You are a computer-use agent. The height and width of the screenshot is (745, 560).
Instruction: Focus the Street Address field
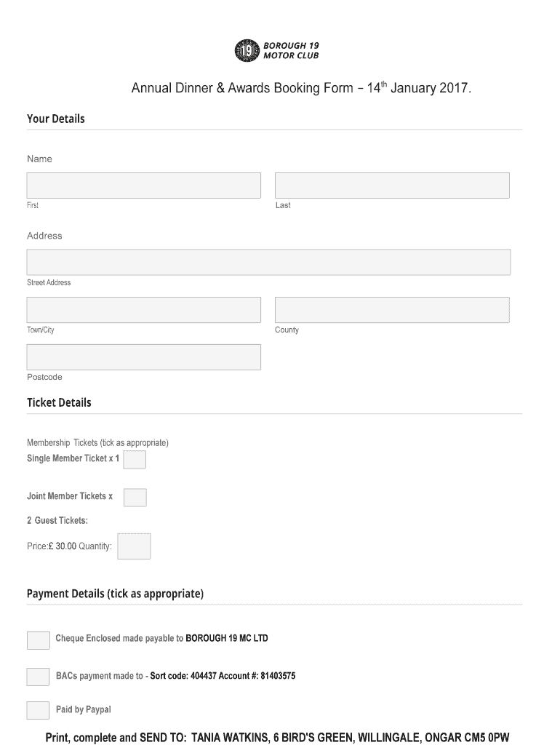(268, 263)
